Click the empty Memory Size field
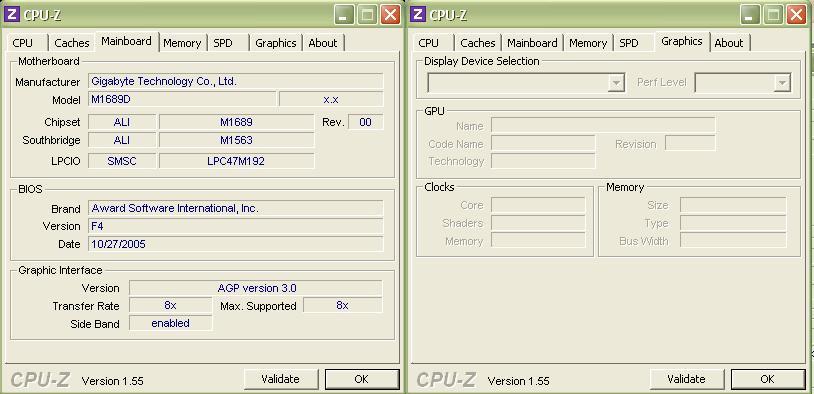 (x=734, y=206)
